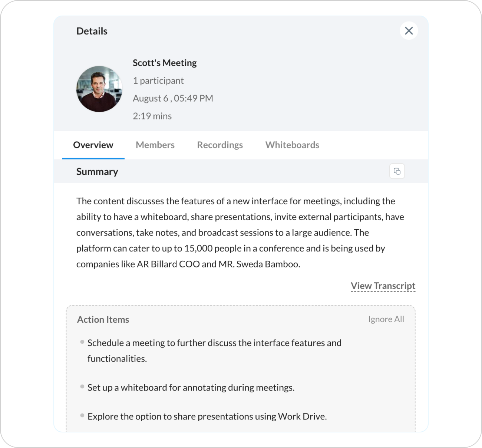Switch to the Overview tab
This screenshot has width=482, height=448.
pyautogui.click(x=93, y=145)
